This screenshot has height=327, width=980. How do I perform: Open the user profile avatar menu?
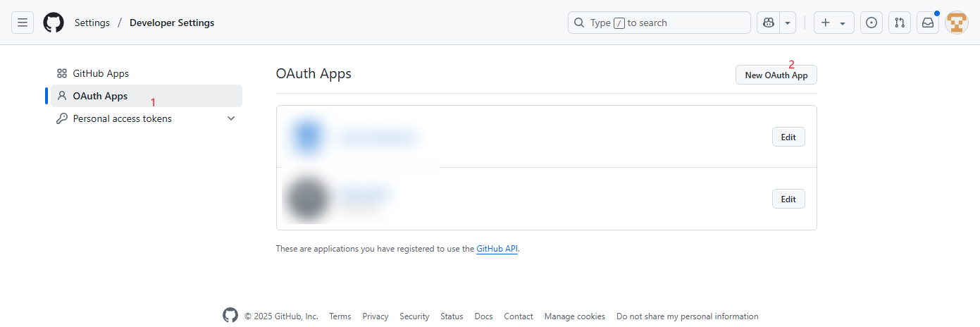[x=956, y=23]
